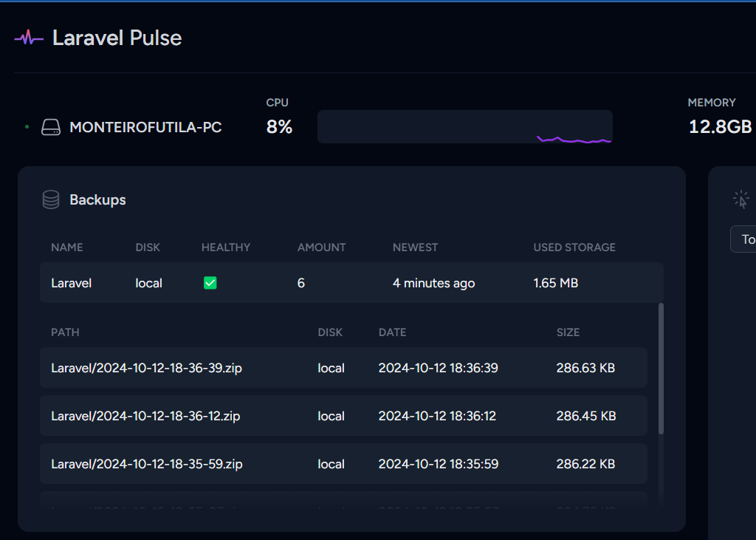Click the SIZE column header
This screenshot has width=756, height=540.
568,332
